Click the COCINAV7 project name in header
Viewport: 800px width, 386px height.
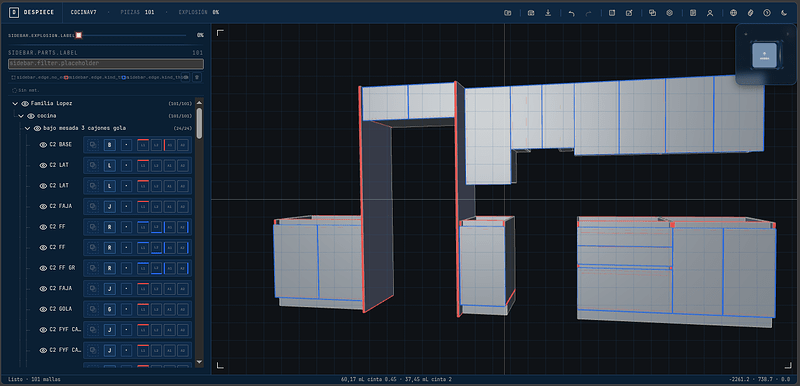(x=84, y=12)
